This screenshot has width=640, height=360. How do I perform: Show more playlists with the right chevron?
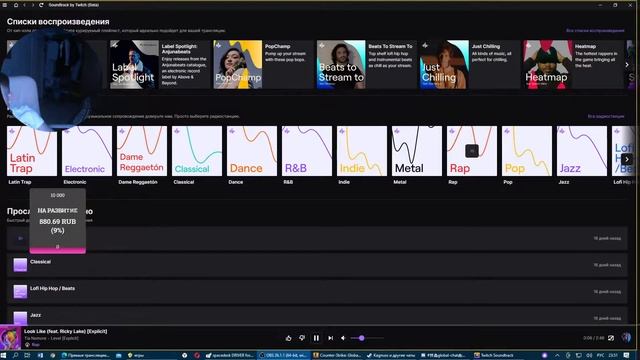click(627, 64)
